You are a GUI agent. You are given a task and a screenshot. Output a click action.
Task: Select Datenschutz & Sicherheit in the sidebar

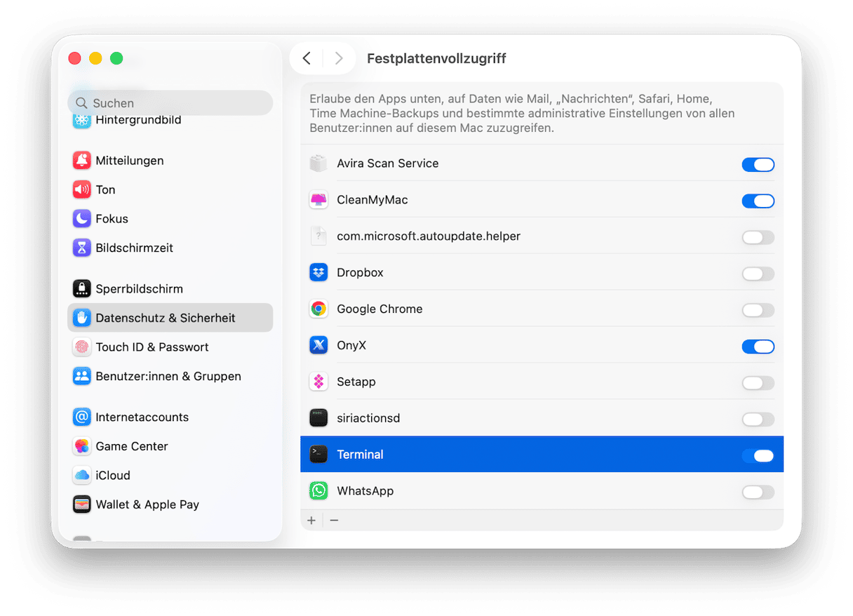click(170, 318)
